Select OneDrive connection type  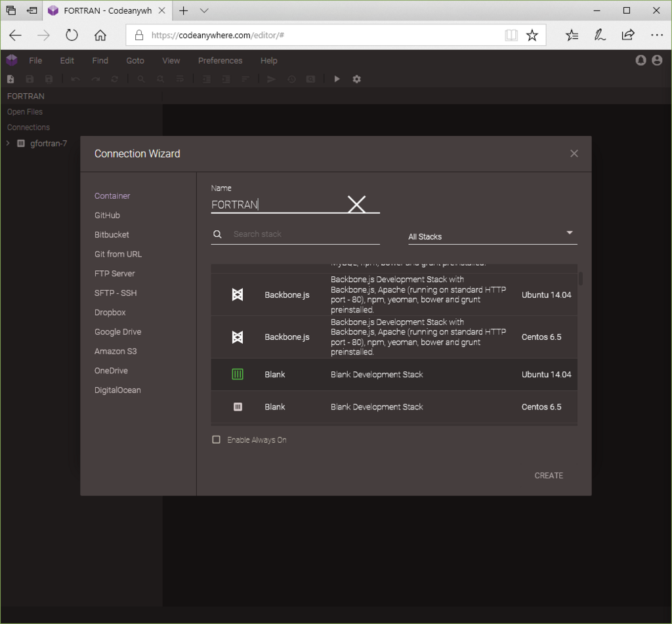pyautogui.click(x=111, y=370)
